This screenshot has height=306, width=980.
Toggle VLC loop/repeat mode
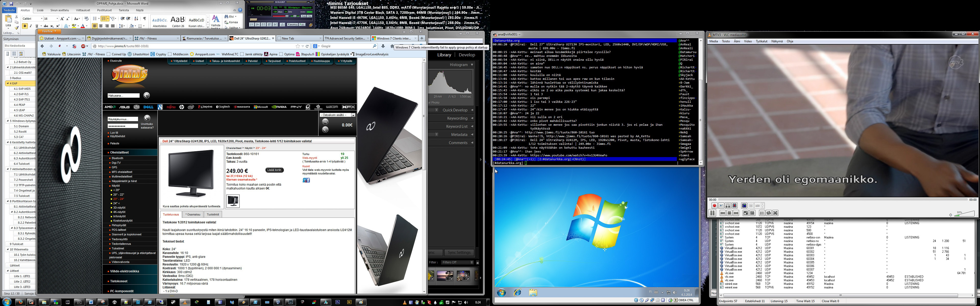(769, 213)
